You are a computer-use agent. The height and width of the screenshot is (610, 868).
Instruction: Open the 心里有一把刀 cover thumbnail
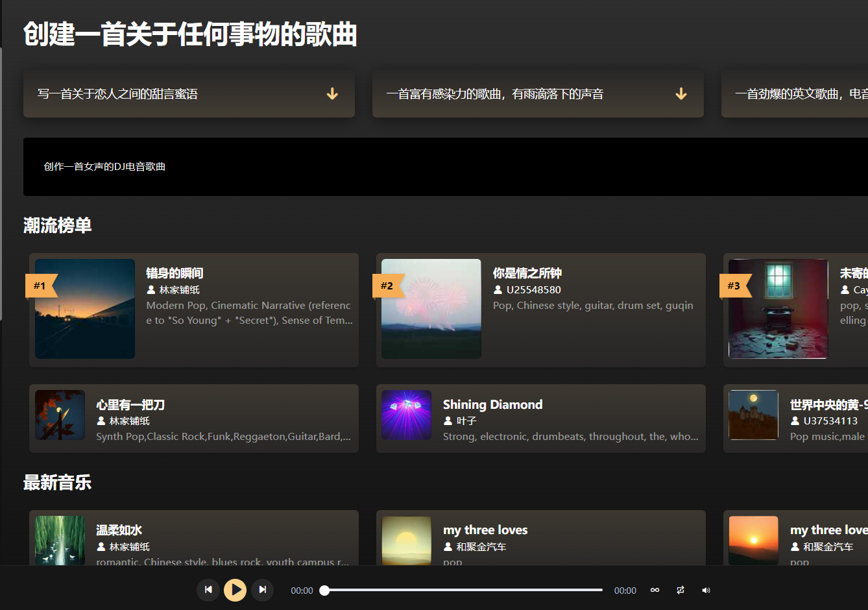click(x=60, y=415)
